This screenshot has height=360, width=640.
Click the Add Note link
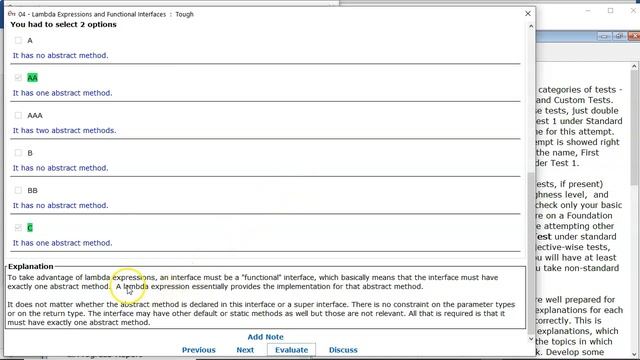coord(265,337)
